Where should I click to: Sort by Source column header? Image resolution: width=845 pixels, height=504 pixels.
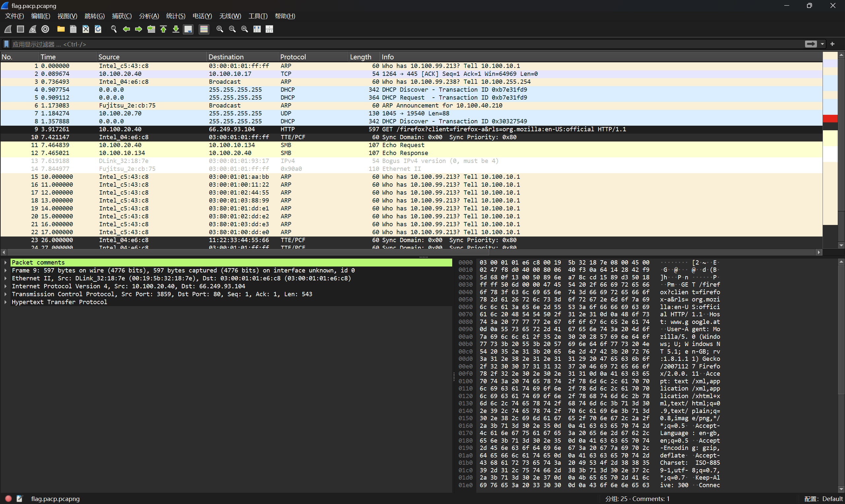[152, 57]
